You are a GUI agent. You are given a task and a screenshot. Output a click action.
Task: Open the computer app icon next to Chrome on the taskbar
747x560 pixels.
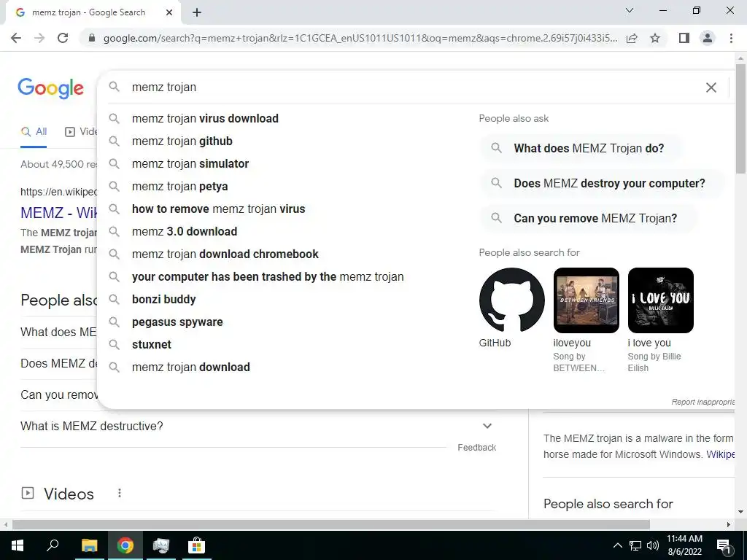pos(161,545)
